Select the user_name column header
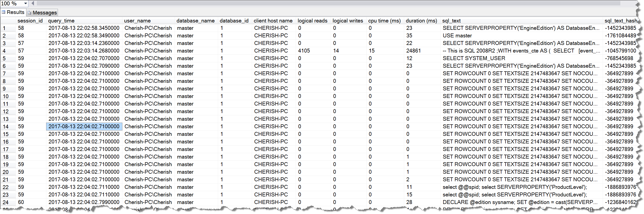Image resolution: width=644 pixels, height=214 pixels. tap(148, 21)
